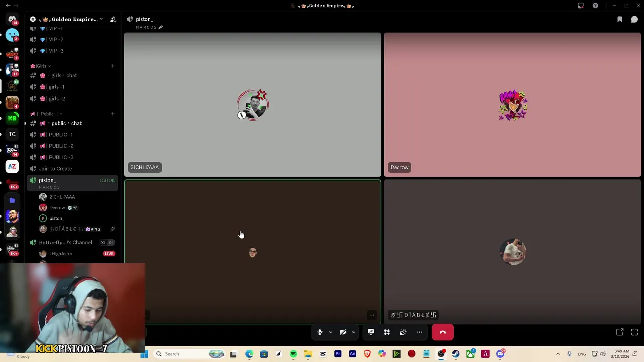
Task: Create channel in Girls category
Action: [113, 66]
